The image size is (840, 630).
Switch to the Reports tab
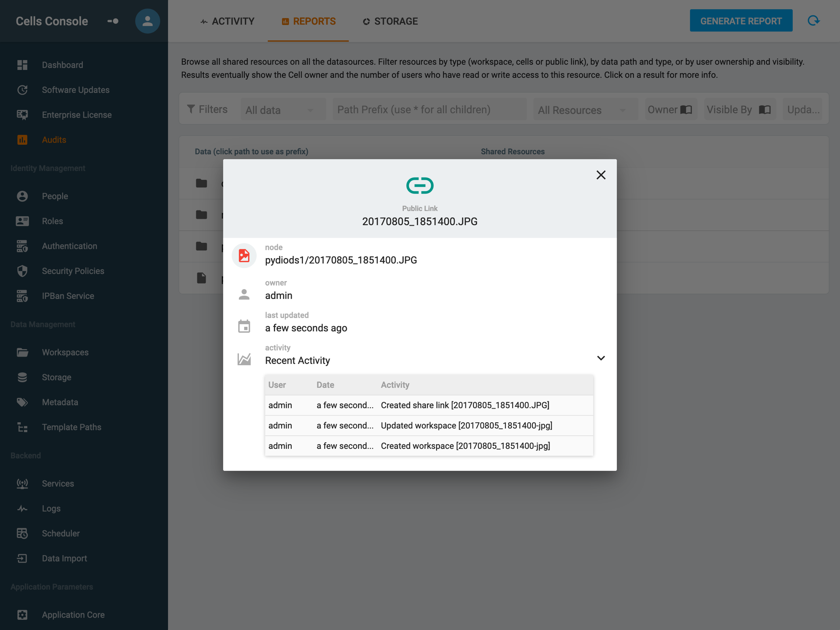point(308,21)
